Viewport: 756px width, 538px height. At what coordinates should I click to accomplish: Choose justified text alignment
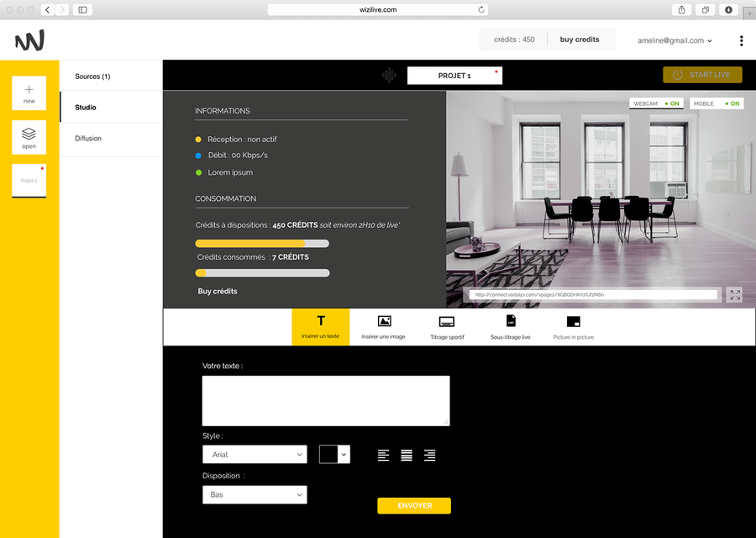pyautogui.click(x=407, y=456)
